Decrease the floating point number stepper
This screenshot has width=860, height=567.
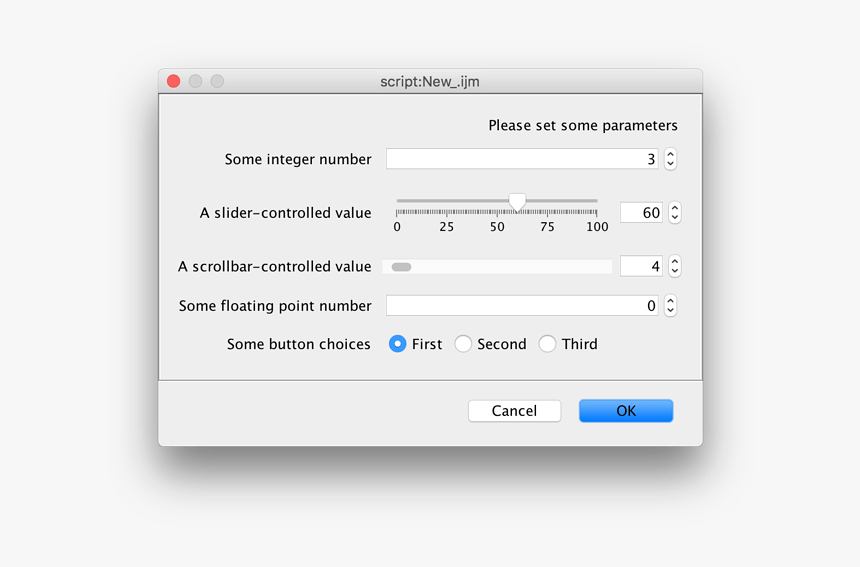[670, 310]
